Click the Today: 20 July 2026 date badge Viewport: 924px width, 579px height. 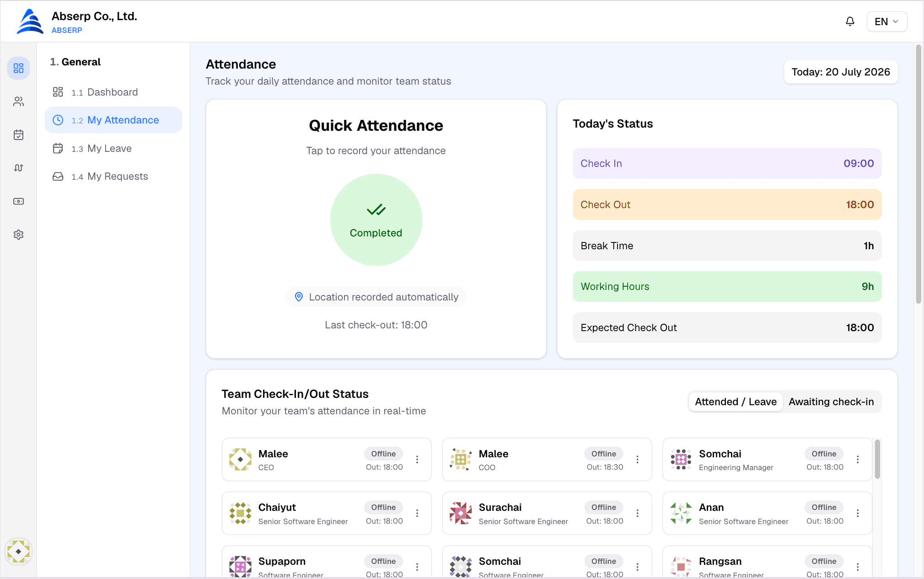coord(841,72)
